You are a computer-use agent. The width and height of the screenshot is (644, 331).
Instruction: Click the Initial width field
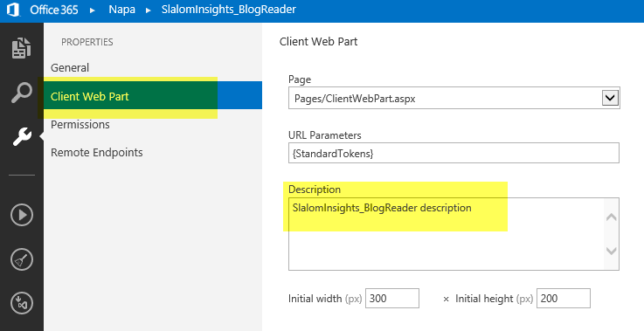point(392,298)
